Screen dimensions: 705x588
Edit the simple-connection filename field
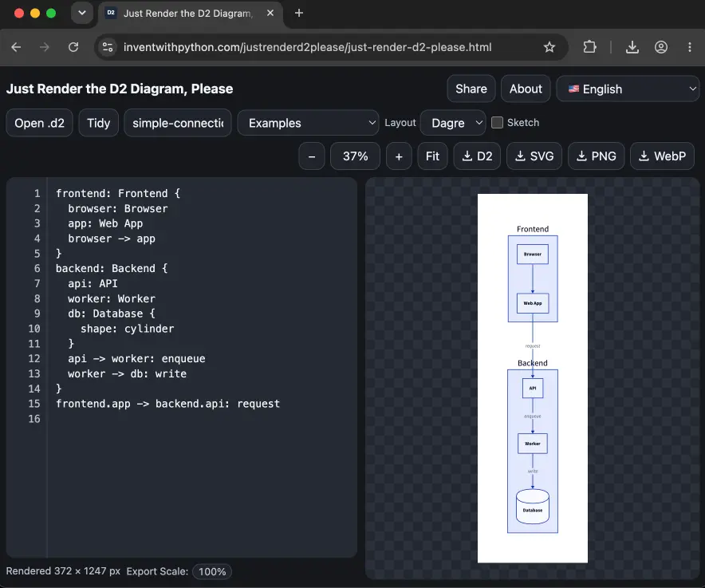178,123
